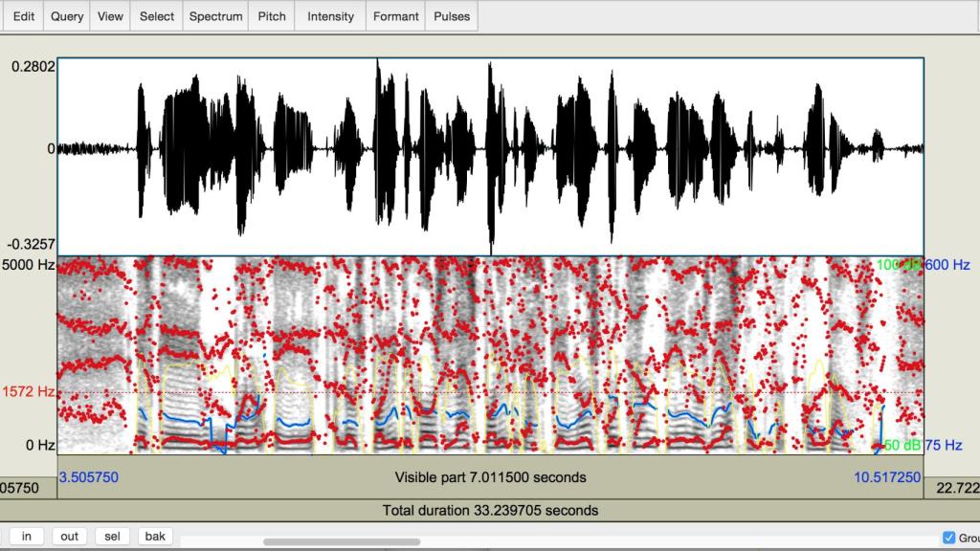This screenshot has width=980, height=551.
Task: Play the visible part 7.011500 seconds bar
Action: 490,476
